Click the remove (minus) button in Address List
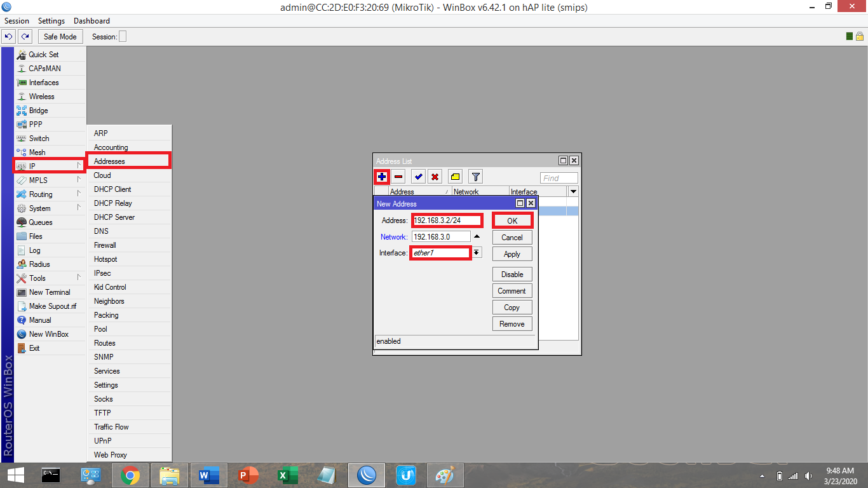The height and width of the screenshot is (488, 868). [x=398, y=177]
